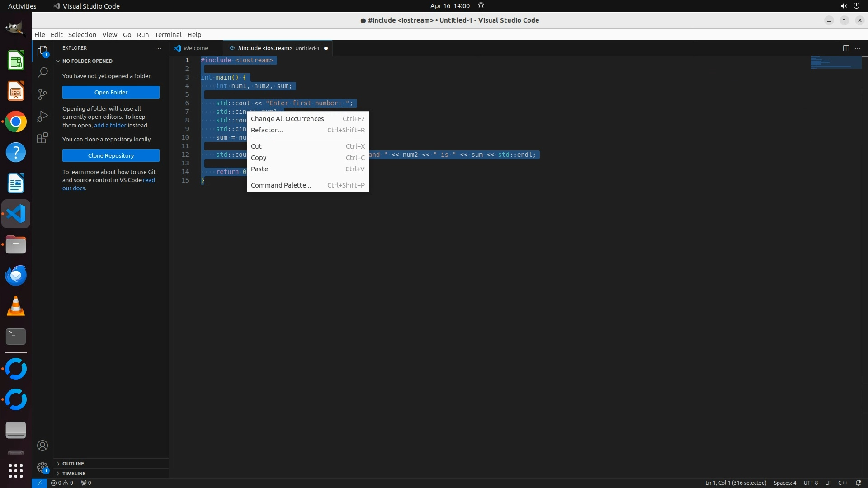Open the Extensions view icon

click(42, 138)
